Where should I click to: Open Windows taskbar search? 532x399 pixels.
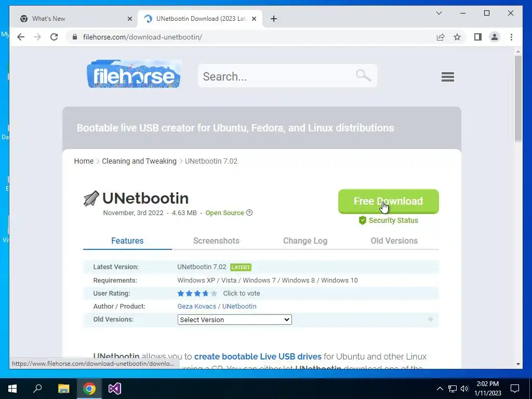tap(37, 389)
